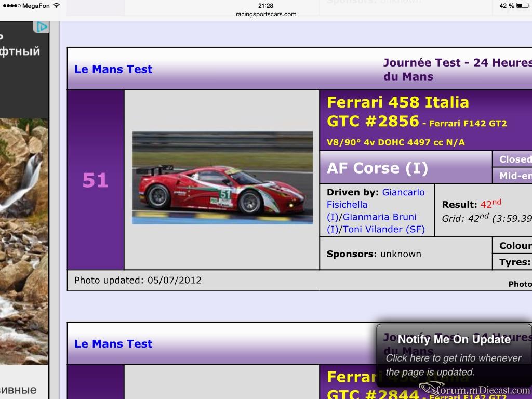Select the Ferrari 458 Italia GTC #2856 title
The image size is (532, 399).
coord(398,112)
